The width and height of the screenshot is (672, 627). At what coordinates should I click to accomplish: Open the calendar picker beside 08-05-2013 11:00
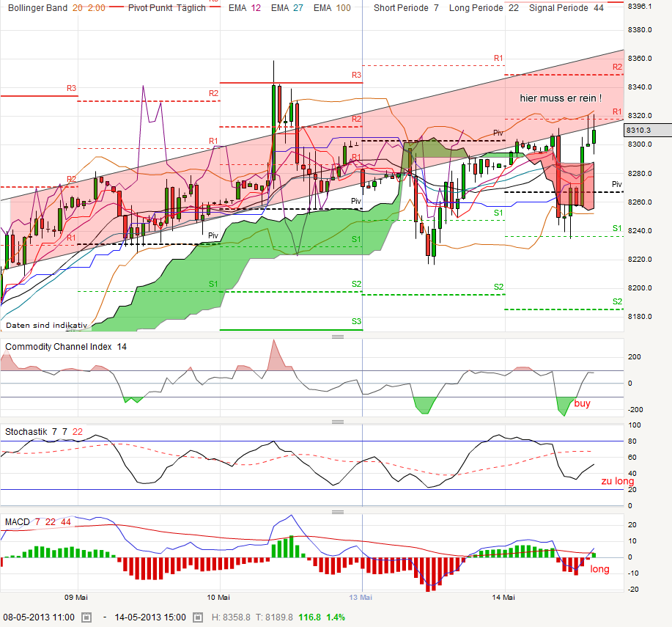[86, 617]
